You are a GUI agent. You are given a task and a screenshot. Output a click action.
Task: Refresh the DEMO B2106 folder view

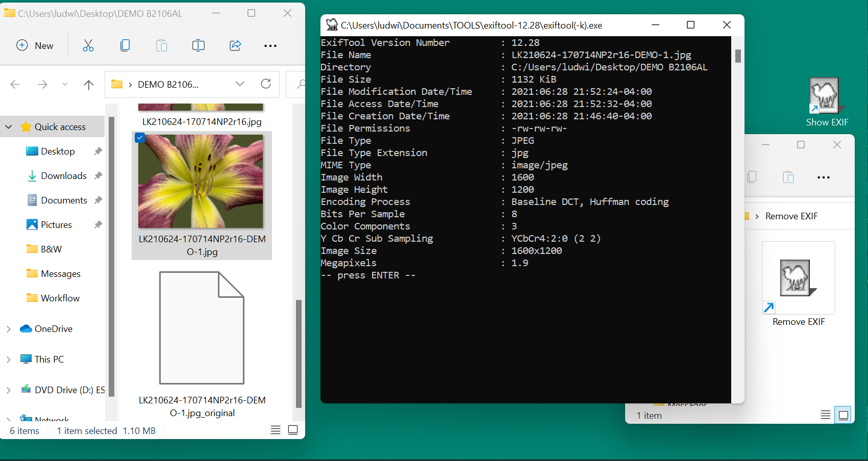266,84
